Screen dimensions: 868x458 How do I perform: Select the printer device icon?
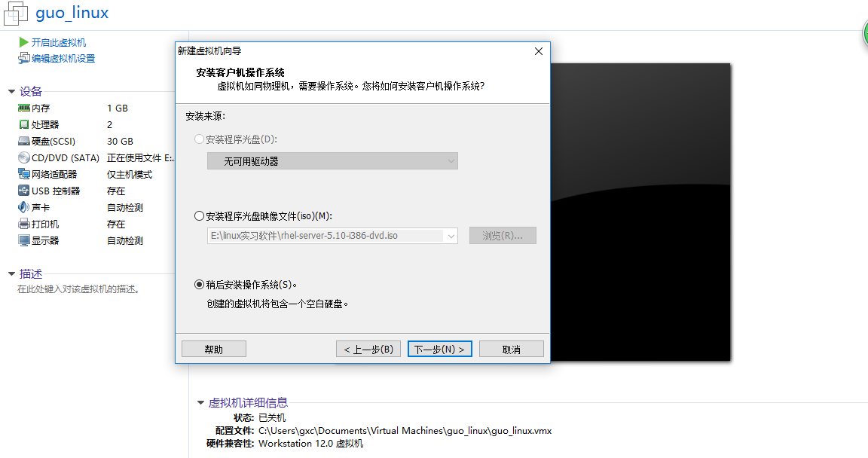click(x=24, y=224)
